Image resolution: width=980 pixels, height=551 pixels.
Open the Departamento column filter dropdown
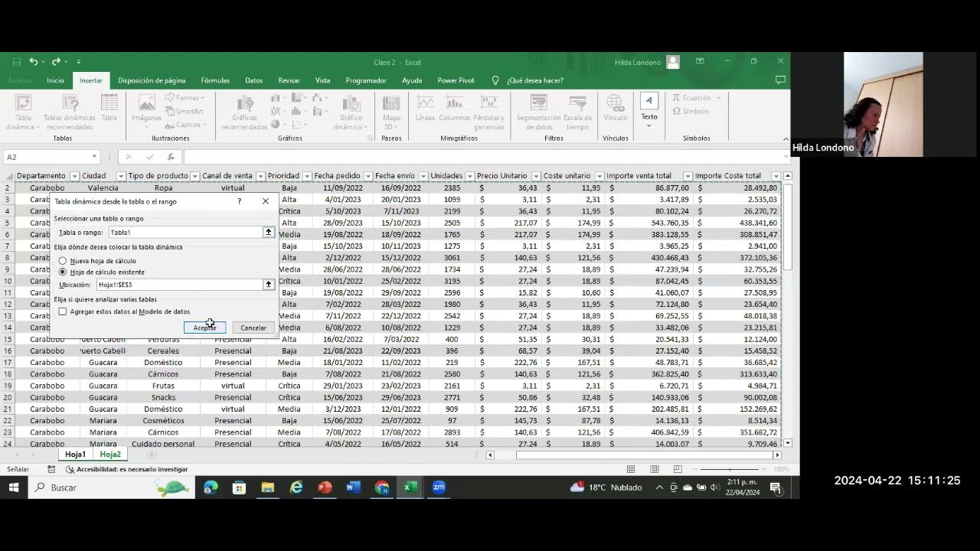click(74, 176)
